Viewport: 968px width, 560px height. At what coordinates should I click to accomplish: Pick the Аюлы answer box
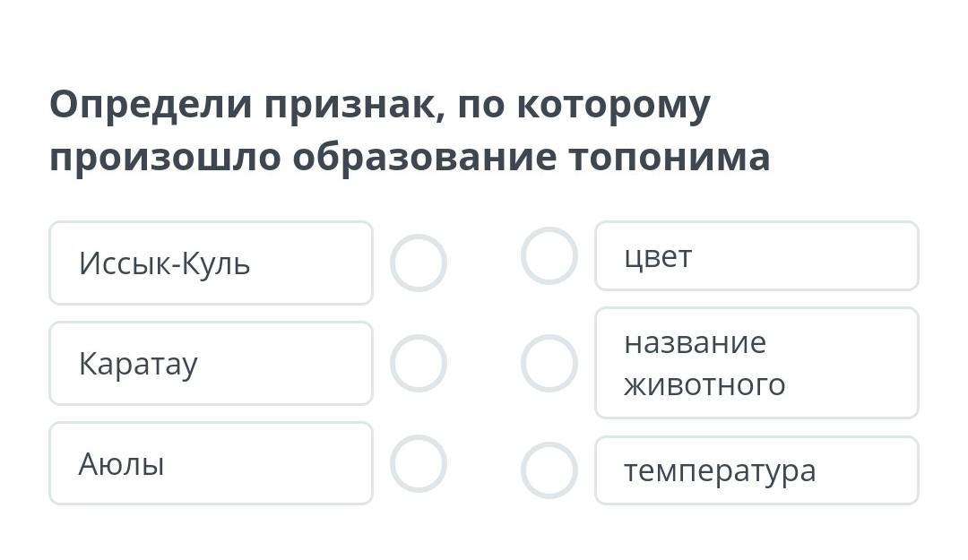tap(211, 464)
